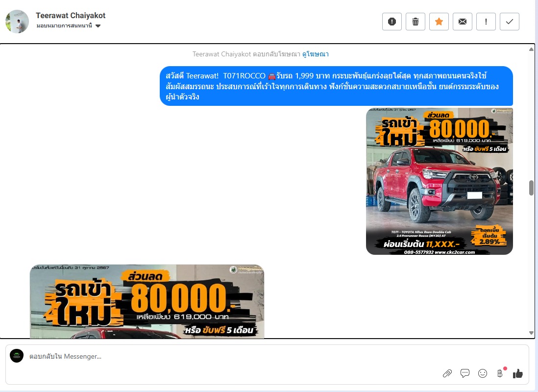Open saved replies speech bubble icon
This screenshot has width=538, height=392.
click(x=465, y=373)
